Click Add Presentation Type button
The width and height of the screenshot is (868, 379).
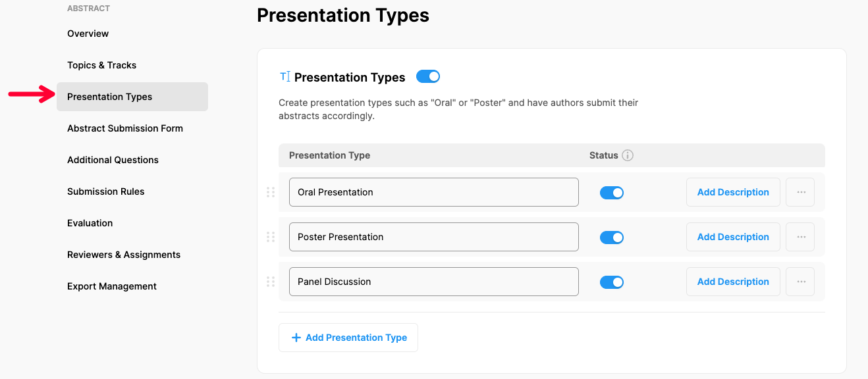pos(348,338)
